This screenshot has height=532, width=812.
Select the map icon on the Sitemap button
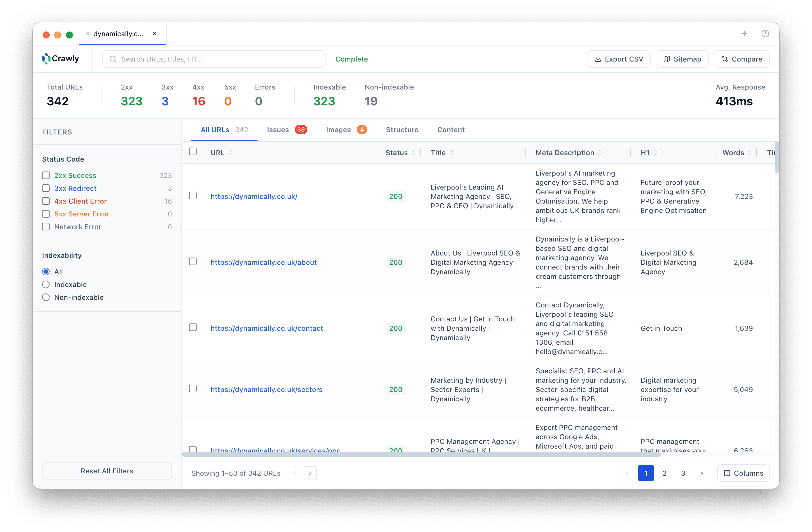(667, 59)
